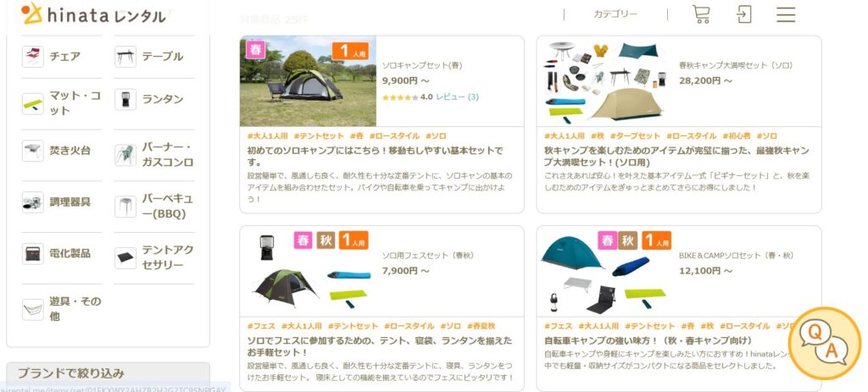The width and height of the screenshot is (868, 392).
Task: Open the 調理器具 category
Action: (56, 202)
